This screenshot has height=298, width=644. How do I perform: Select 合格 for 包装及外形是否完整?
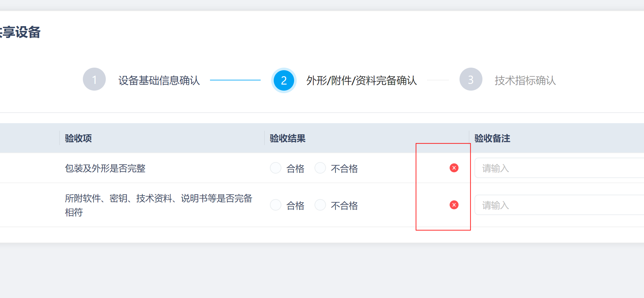click(x=275, y=168)
